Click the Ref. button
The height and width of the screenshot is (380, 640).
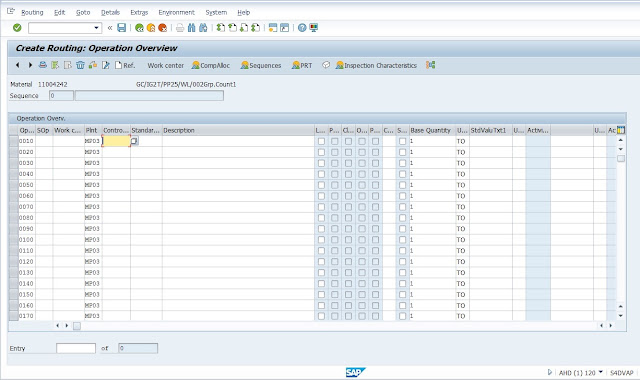(x=125, y=65)
